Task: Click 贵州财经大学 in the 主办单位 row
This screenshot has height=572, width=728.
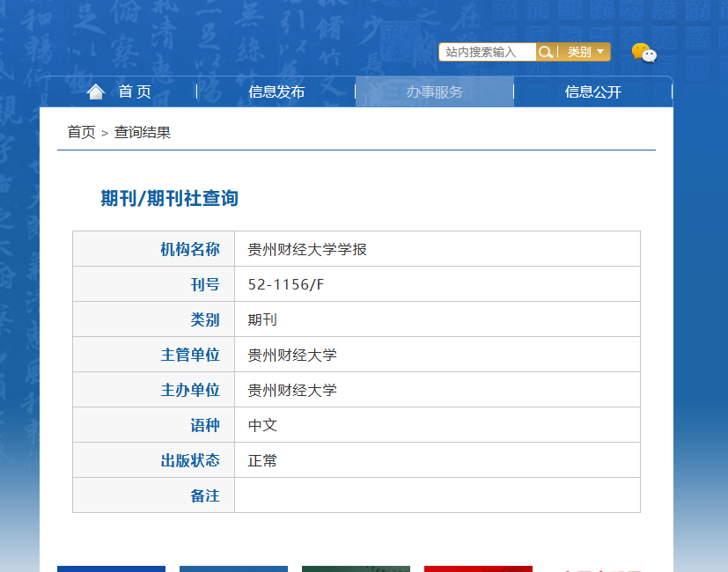Action: click(292, 391)
